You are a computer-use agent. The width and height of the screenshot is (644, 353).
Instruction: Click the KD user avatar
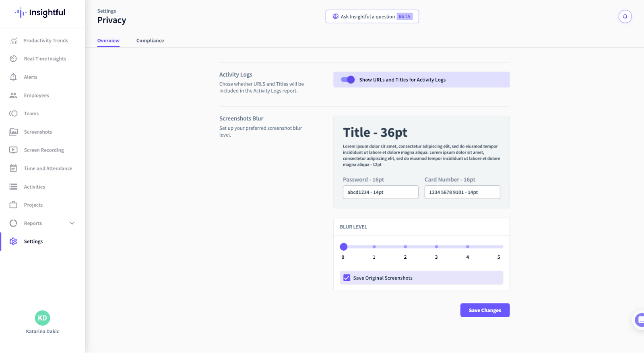click(42, 318)
